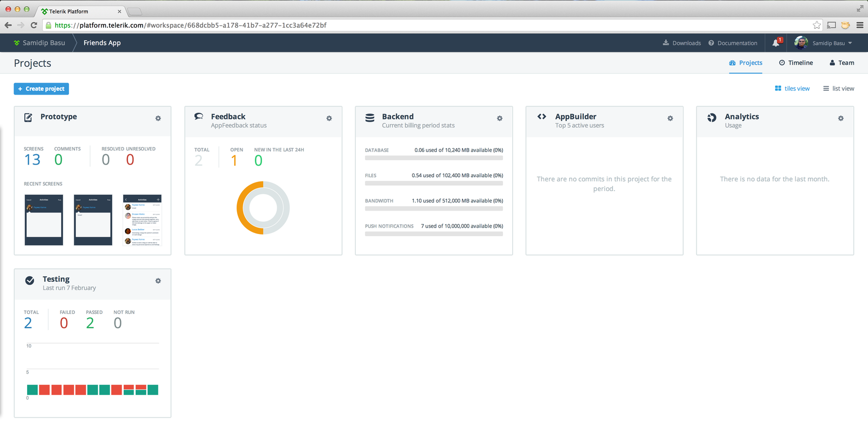Open settings gear on AppBuilder card
The width and height of the screenshot is (868, 429).
(670, 118)
